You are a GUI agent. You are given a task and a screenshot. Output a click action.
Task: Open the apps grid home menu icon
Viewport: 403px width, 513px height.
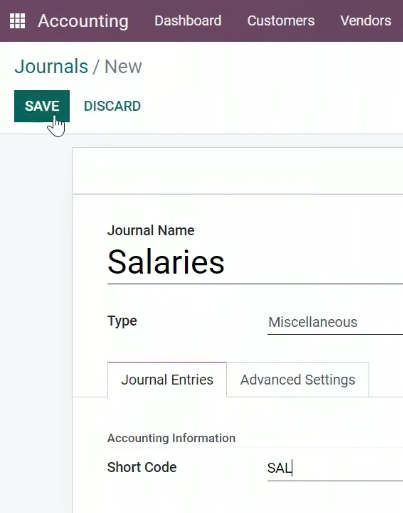[17, 21]
